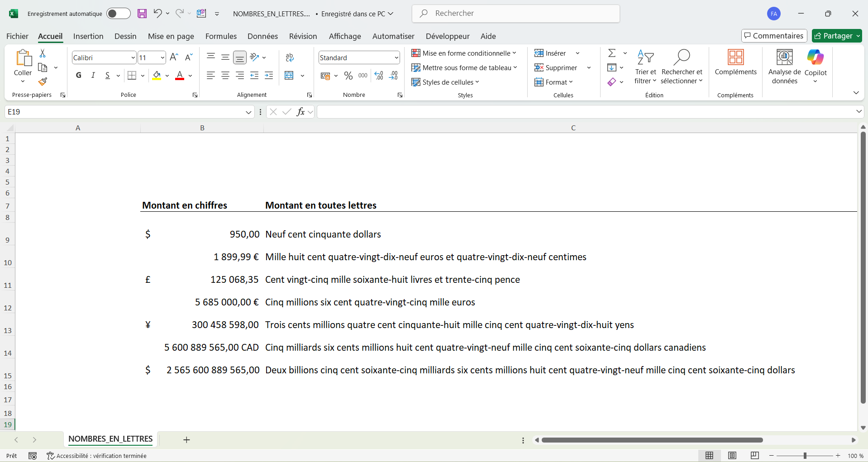Open the Commentaires pane button
The width and height of the screenshot is (868, 462).
click(774, 36)
